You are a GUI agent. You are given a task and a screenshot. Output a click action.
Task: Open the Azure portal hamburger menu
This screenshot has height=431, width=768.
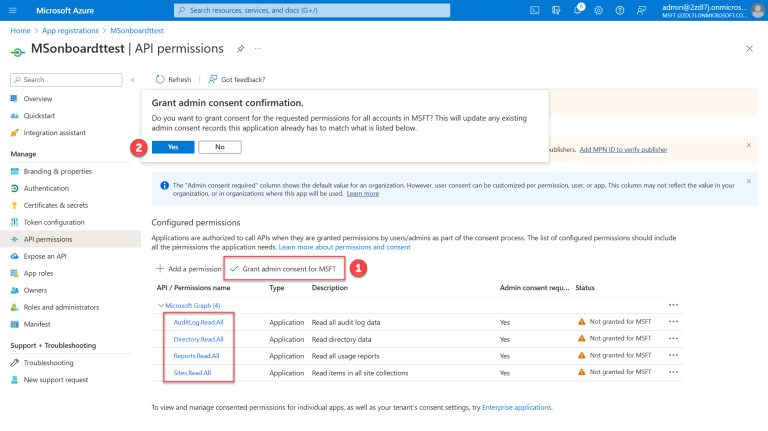12,10
